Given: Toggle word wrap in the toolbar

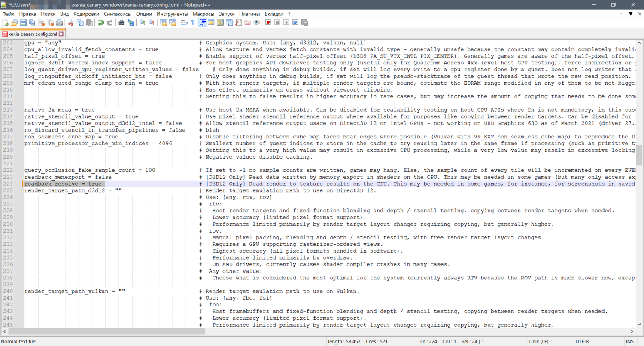Looking at the screenshot, I should coord(184,23).
